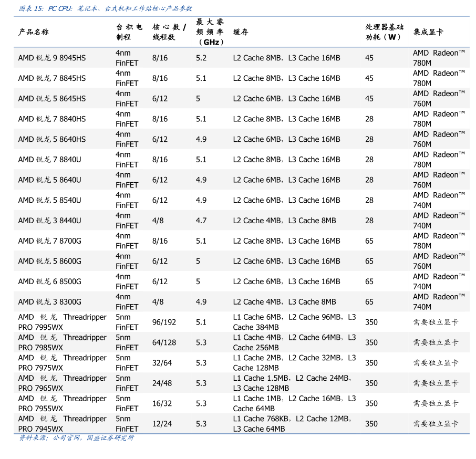Image resolution: width=476 pixels, height=459 pixels.
Task: Click the 产品名称 column header
Action: tap(33, 32)
